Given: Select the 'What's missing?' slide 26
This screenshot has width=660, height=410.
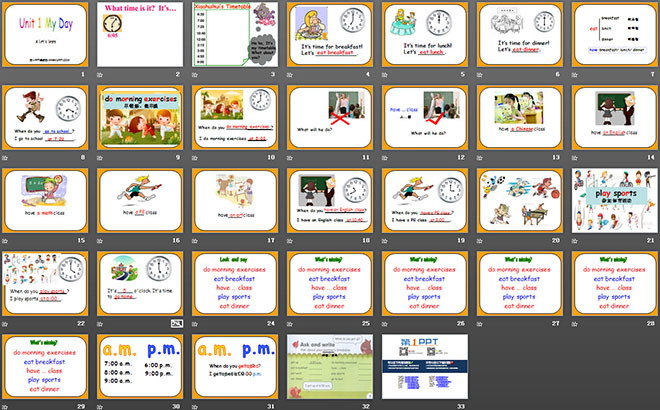Looking at the screenshot, I should point(425,284).
